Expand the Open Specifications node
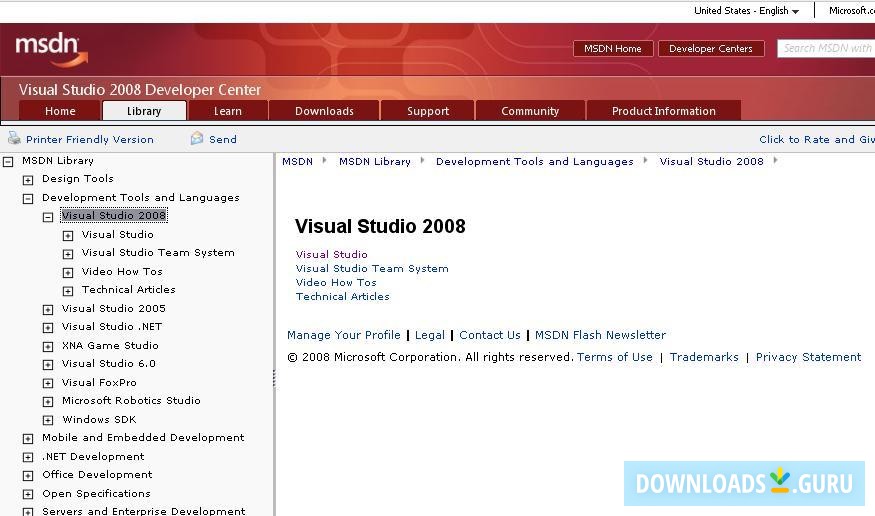 coord(28,494)
